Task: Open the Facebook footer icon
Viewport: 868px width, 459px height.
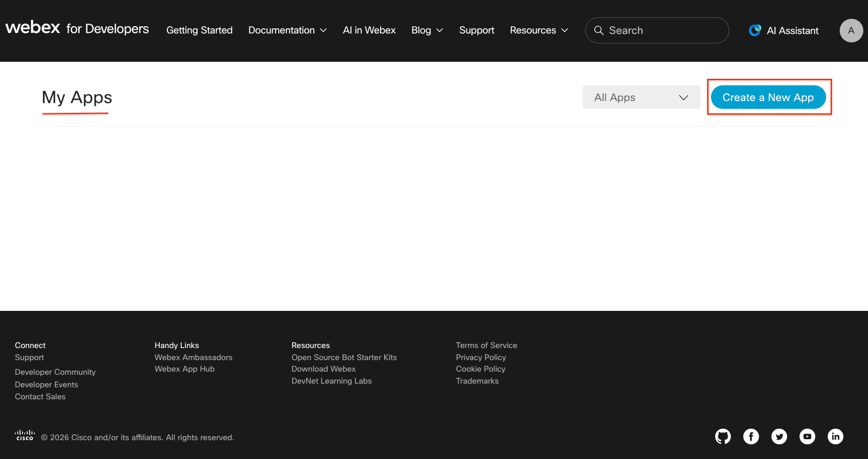Action: [x=751, y=436]
